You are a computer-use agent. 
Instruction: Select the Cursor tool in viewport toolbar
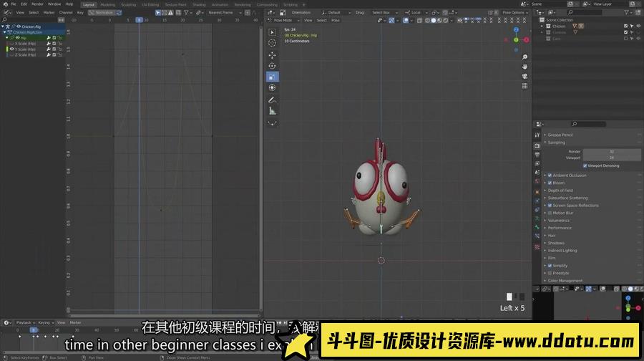tap(272, 43)
